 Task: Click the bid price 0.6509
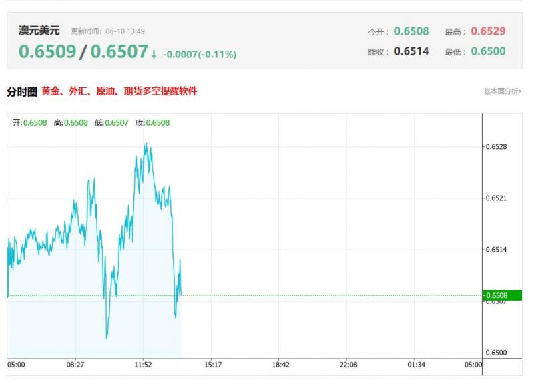point(47,52)
